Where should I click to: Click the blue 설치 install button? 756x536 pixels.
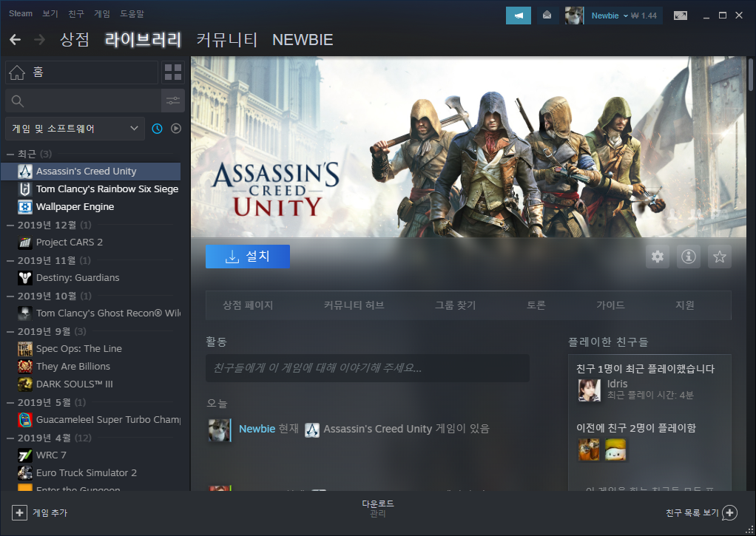pos(247,257)
